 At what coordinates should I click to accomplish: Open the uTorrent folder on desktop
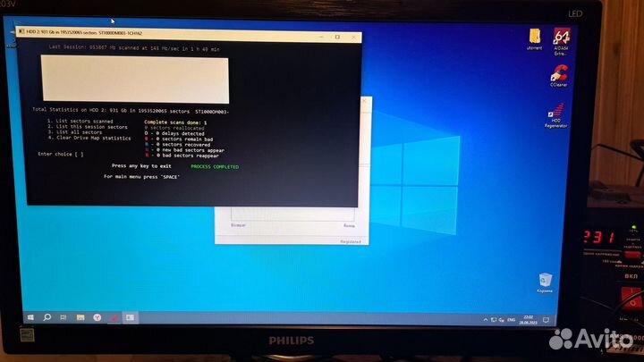[x=534, y=39]
